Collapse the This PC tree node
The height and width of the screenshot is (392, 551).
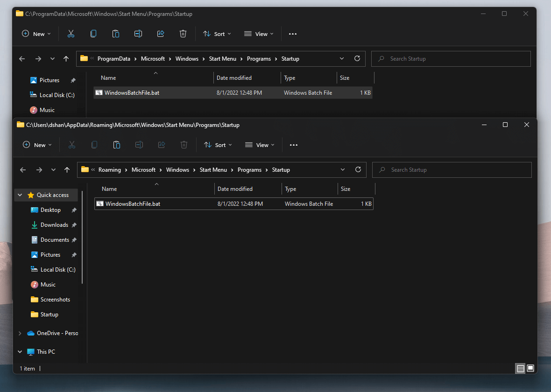(x=20, y=352)
